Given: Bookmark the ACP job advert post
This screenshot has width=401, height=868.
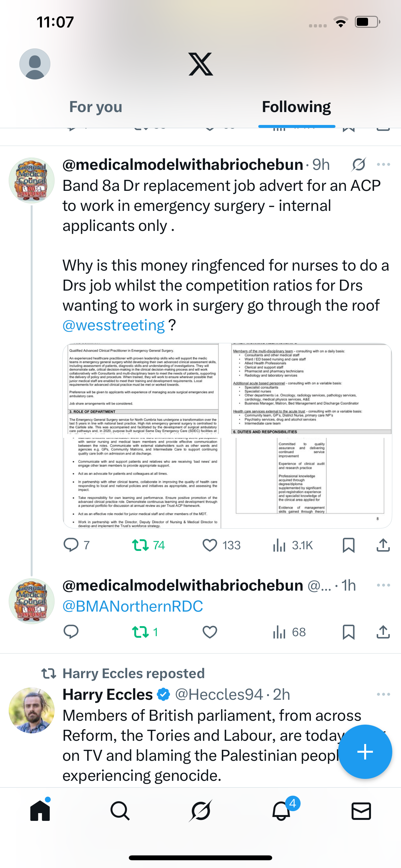Looking at the screenshot, I should [348, 545].
